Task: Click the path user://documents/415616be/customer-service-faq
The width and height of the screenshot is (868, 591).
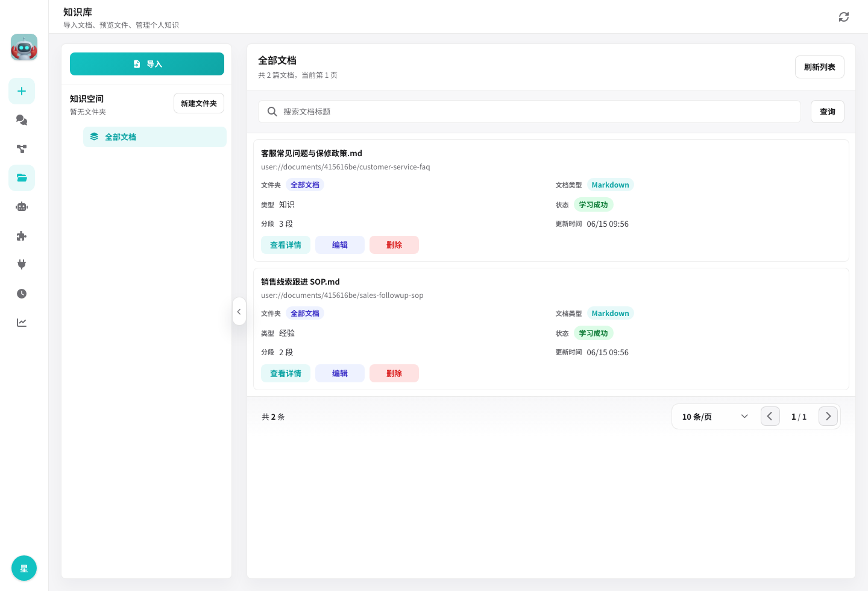Action: click(345, 167)
